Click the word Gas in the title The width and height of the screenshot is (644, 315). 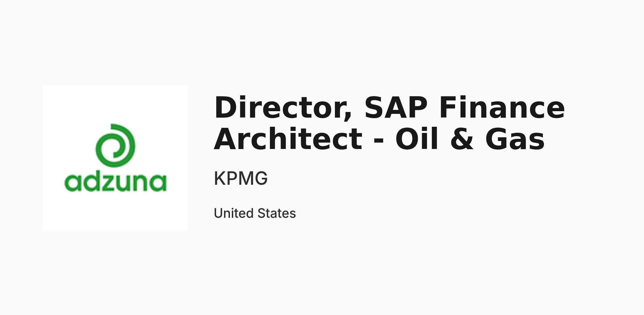[x=515, y=139]
